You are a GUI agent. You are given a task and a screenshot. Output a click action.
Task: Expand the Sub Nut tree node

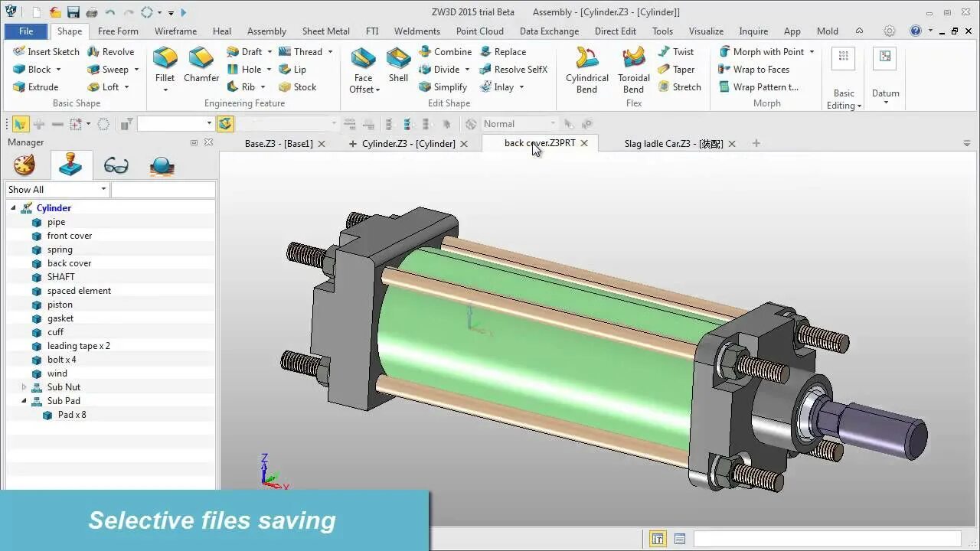click(x=24, y=387)
